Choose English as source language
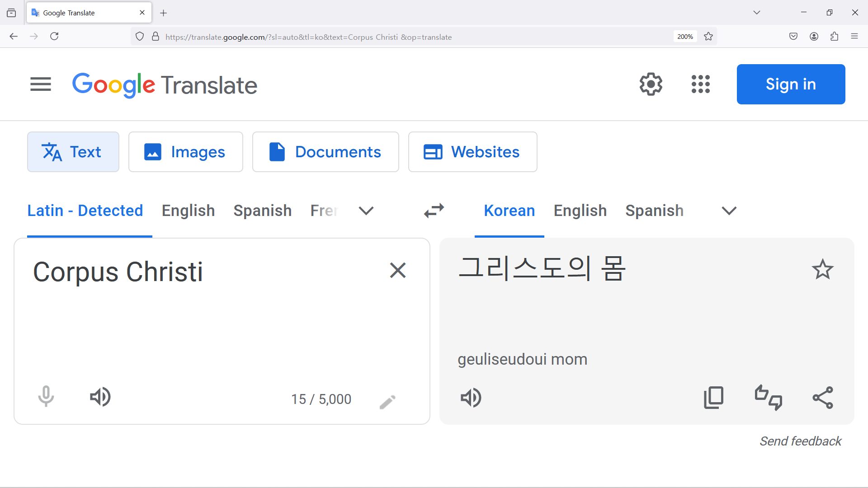Image resolution: width=868 pixels, height=488 pixels. click(x=188, y=211)
